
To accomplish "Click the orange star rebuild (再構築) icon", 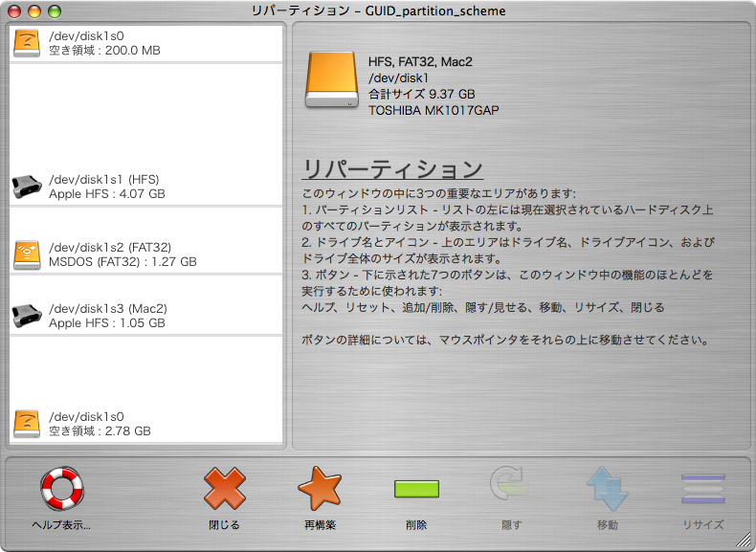I will [x=320, y=488].
